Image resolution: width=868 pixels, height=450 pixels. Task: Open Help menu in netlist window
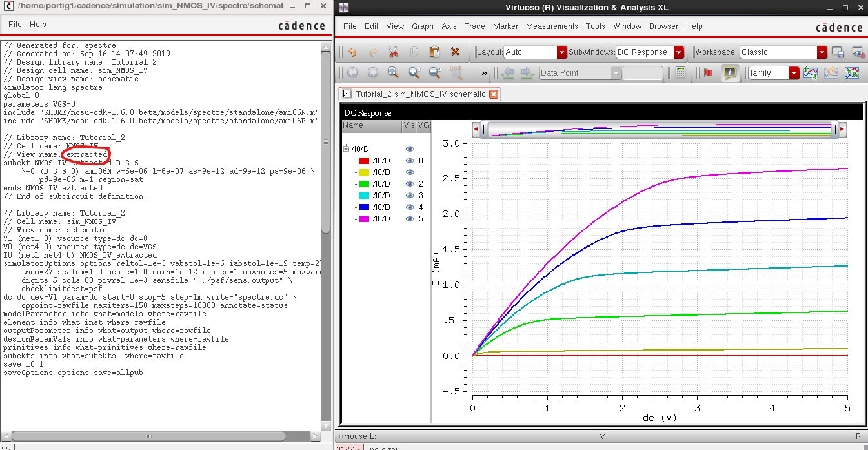(x=38, y=25)
